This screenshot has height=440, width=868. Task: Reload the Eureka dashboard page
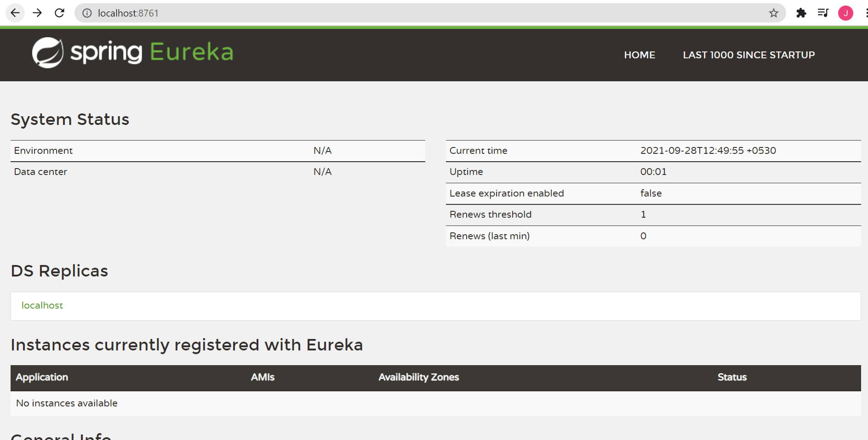point(59,13)
